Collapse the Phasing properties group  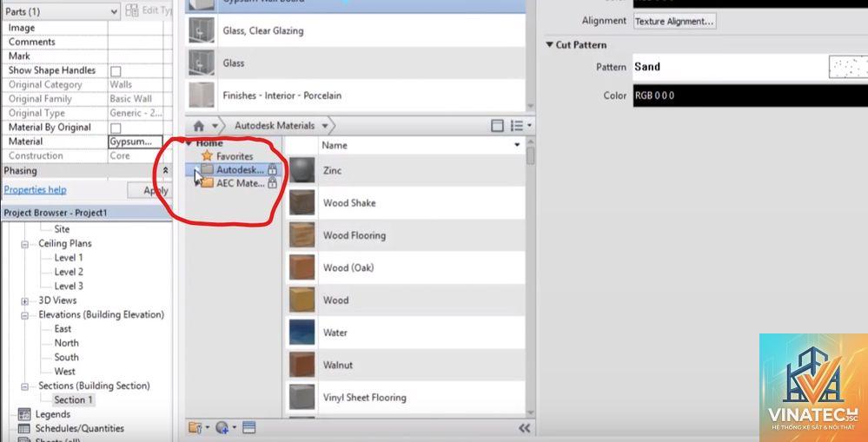165,171
